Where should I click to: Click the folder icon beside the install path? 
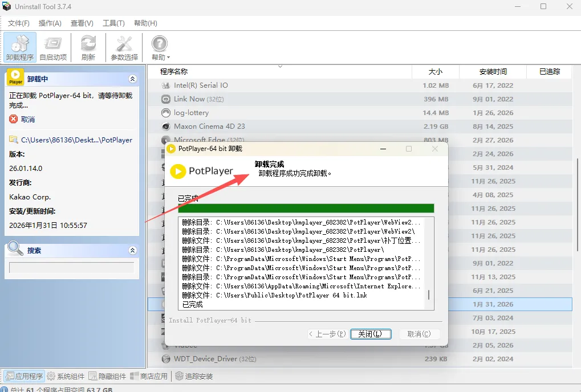point(13,140)
